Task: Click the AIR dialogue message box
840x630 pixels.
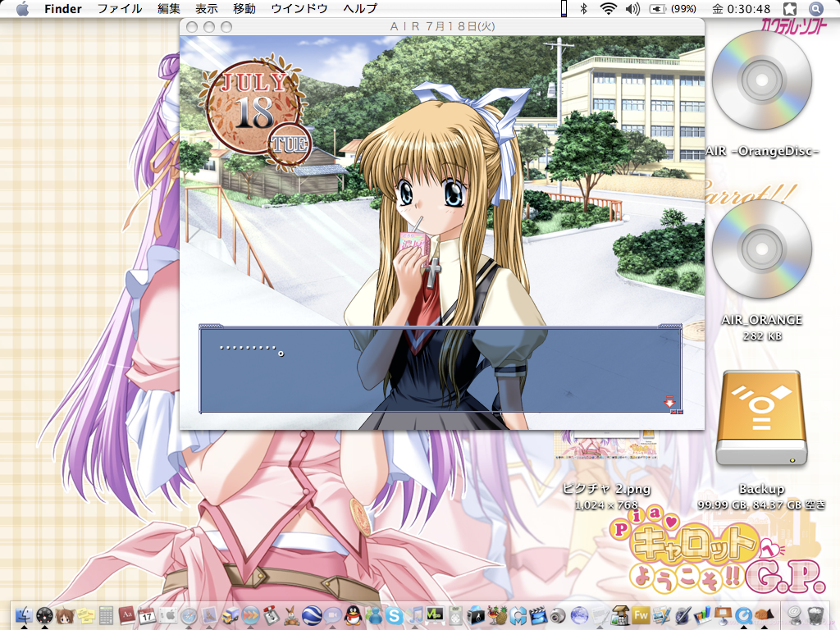Action: tap(441, 369)
